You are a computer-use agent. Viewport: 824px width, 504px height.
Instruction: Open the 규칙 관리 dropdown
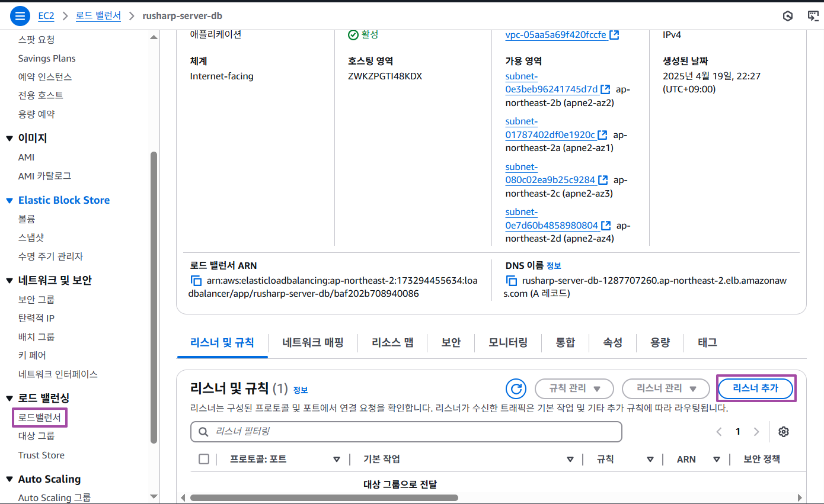pyautogui.click(x=574, y=389)
